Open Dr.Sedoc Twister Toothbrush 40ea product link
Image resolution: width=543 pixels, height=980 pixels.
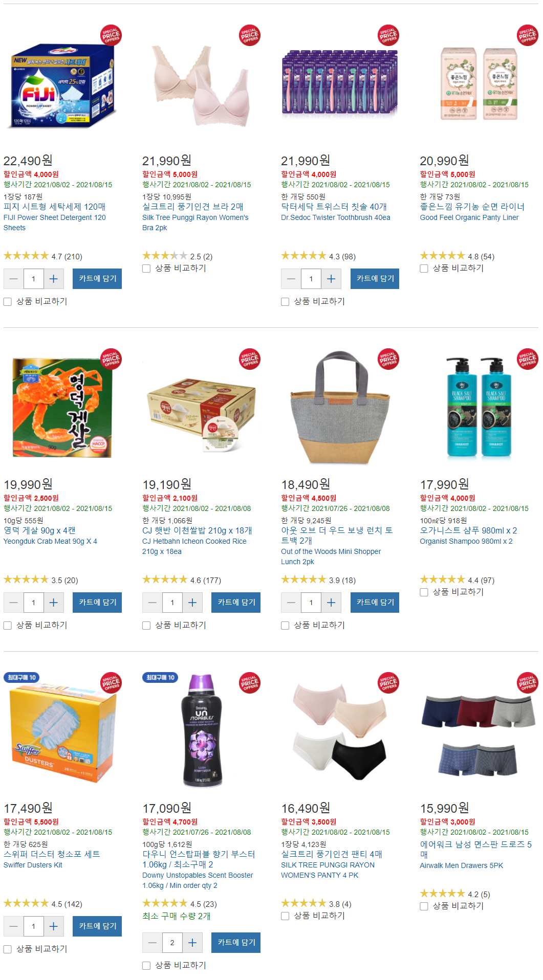click(x=336, y=217)
